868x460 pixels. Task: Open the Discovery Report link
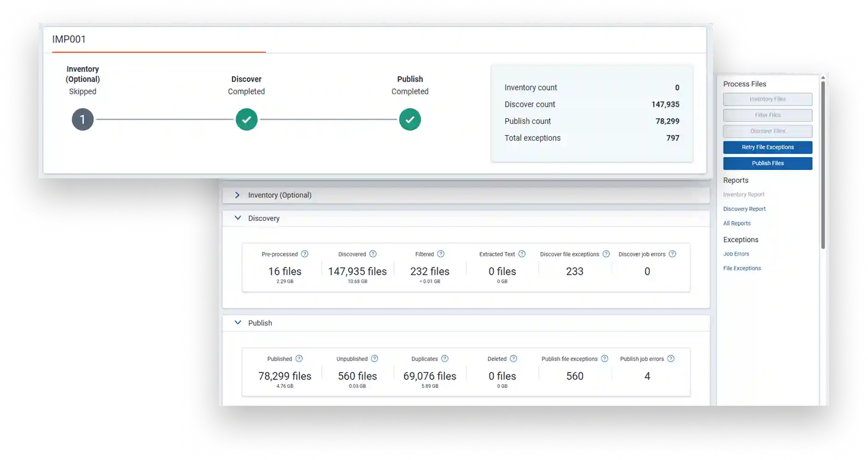pos(744,209)
